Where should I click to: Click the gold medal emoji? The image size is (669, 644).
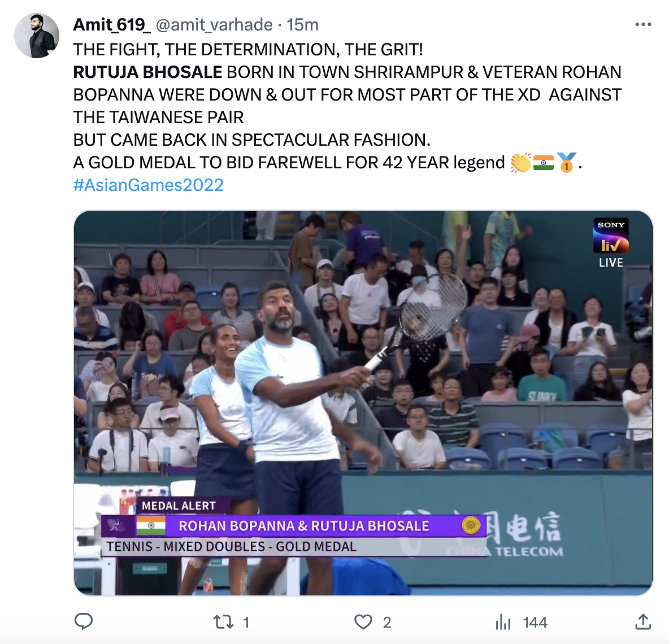(567, 163)
